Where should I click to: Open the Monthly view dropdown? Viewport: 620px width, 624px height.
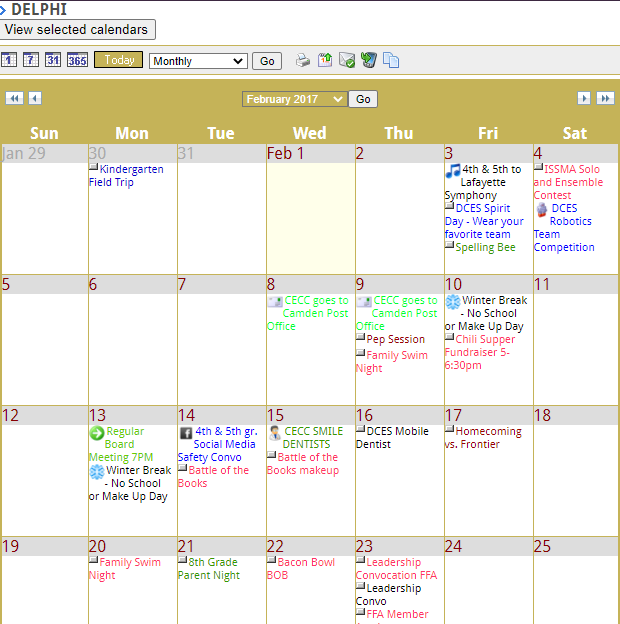[x=197, y=61]
